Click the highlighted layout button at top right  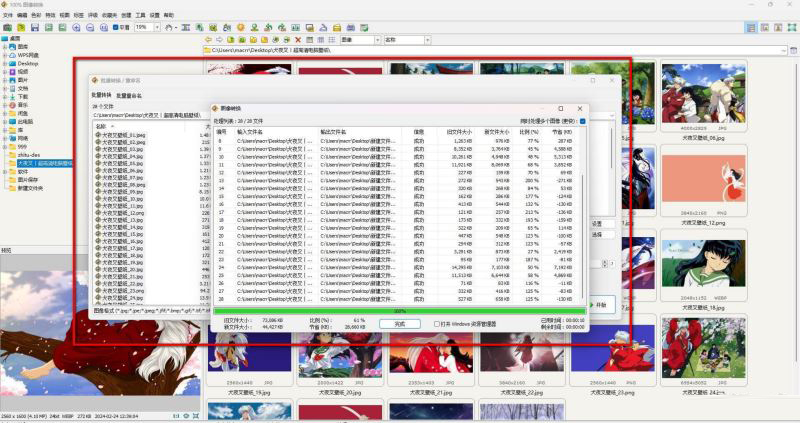coord(751,28)
